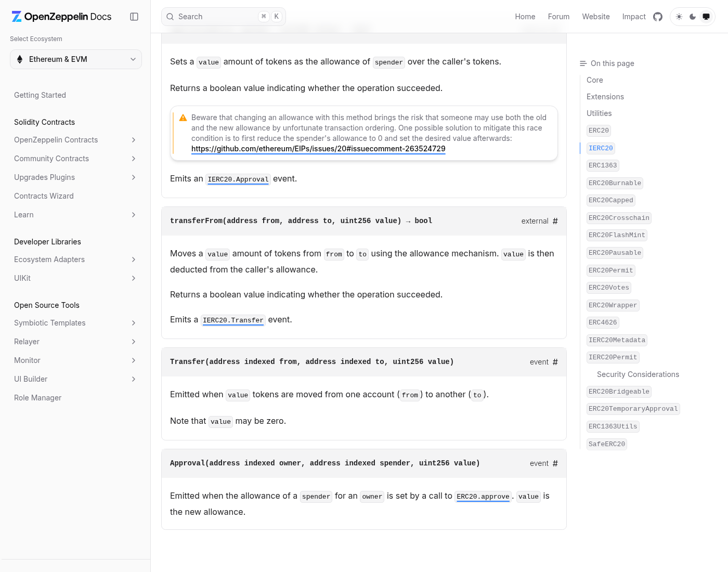Go to Home in top navigation
The height and width of the screenshot is (572, 728).
click(x=525, y=17)
